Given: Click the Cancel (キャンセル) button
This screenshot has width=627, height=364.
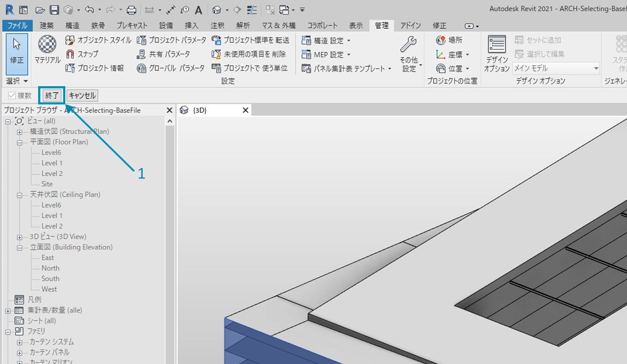Looking at the screenshot, I should tap(83, 96).
